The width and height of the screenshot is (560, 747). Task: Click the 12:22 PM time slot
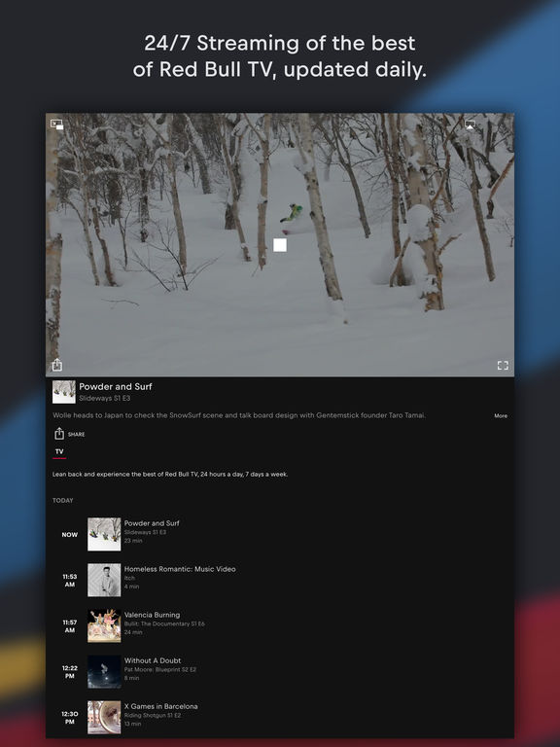pyautogui.click(x=70, y=672)
